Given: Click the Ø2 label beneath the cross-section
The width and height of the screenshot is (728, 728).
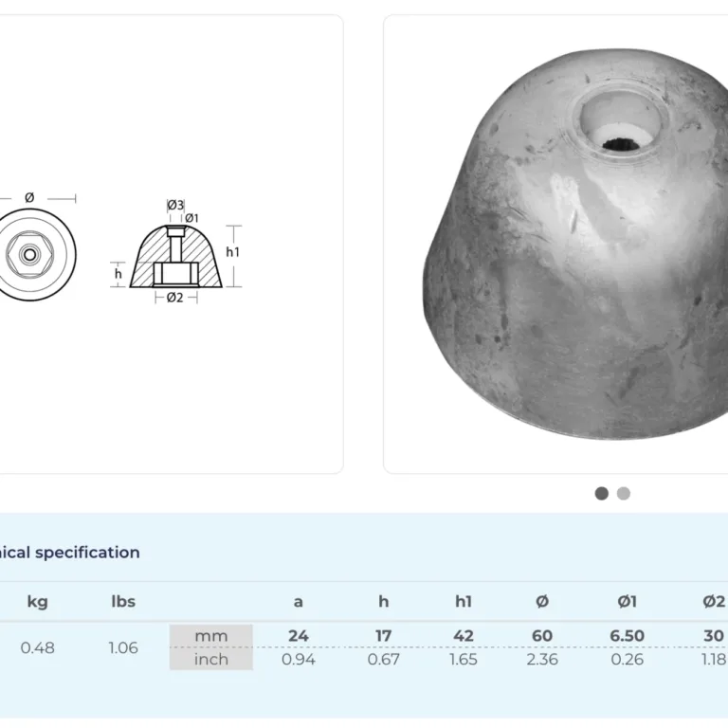Looking at the screenshot, I should coord(175,298).
